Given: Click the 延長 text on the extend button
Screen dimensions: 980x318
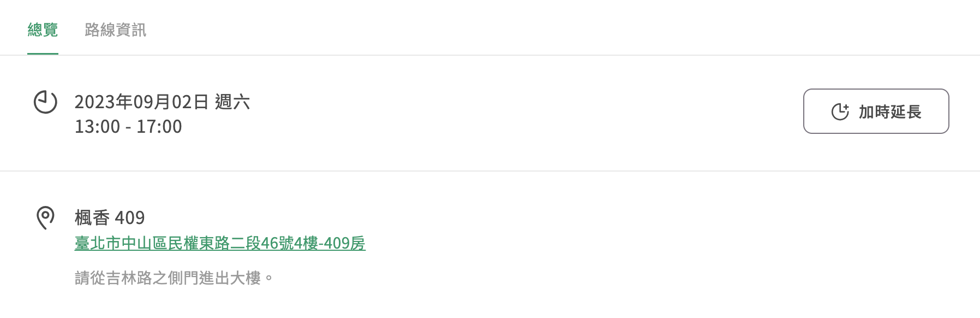Looking at the screenshot, I should (x=906, y=111).
